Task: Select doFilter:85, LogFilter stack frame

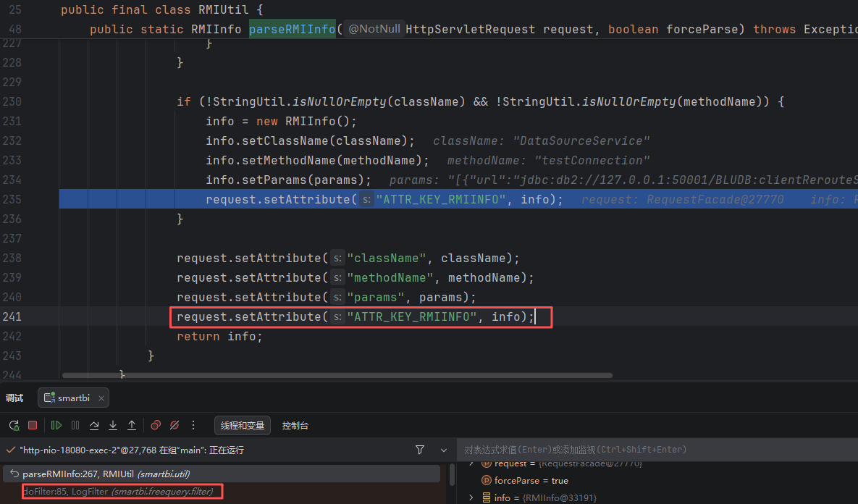Action: tap(120, 492)
